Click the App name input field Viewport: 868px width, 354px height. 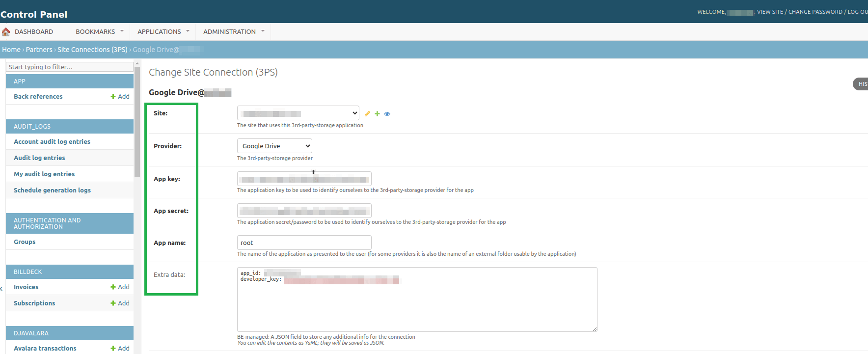(304, 243)
